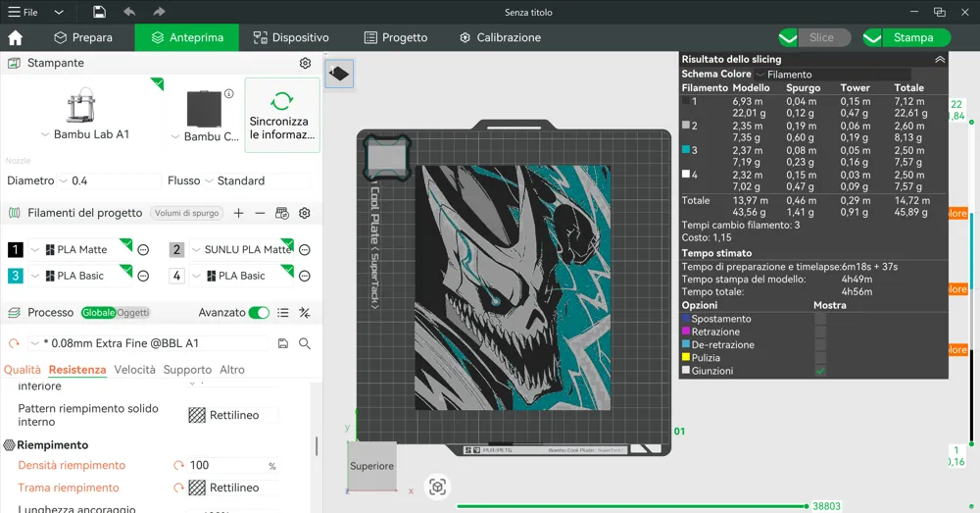This screenshot has width=980, height=513.
Task: Edit filament 1 preset options icon
Action: pyautogui.click(x=143, y=250)
